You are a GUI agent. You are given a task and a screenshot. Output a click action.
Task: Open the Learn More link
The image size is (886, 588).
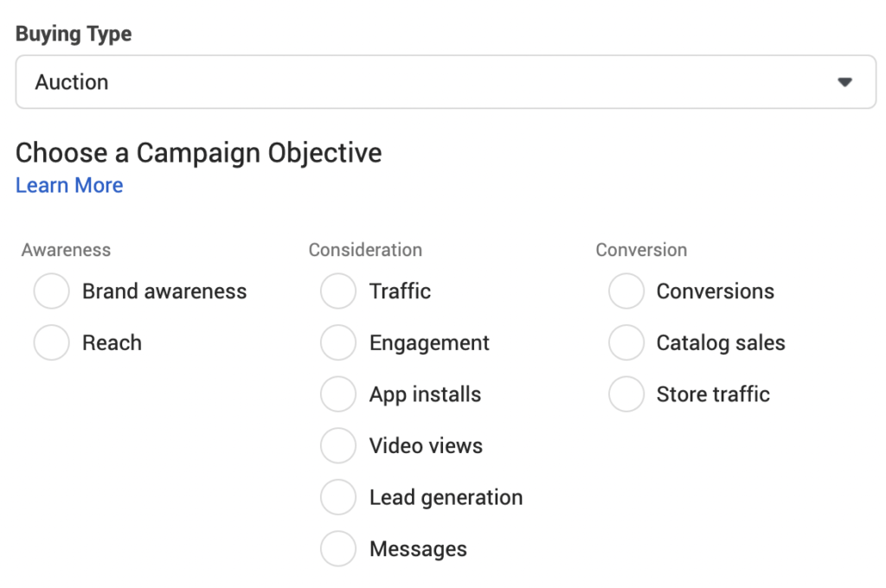[x=69, y=185]
